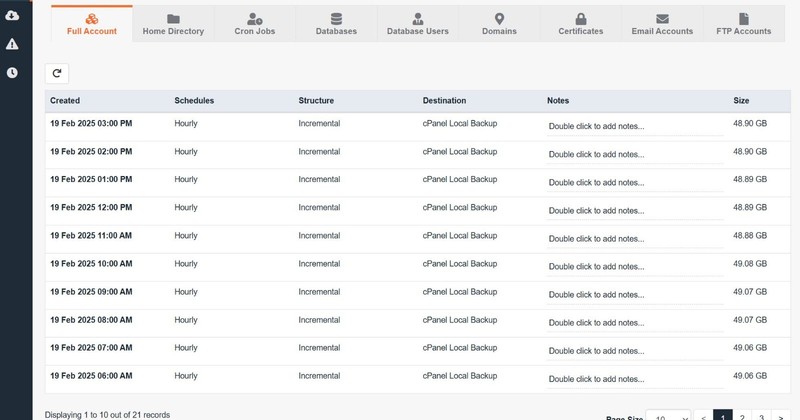Click 49.08 GB size of 10:00 AM backup
Viewport: 800px width, 420px height.
coord(750,263)
